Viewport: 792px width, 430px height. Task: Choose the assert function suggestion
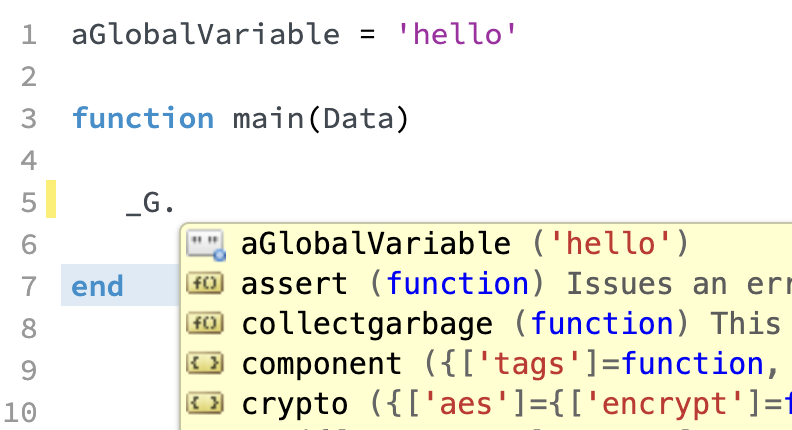click(x=486, y=283)
